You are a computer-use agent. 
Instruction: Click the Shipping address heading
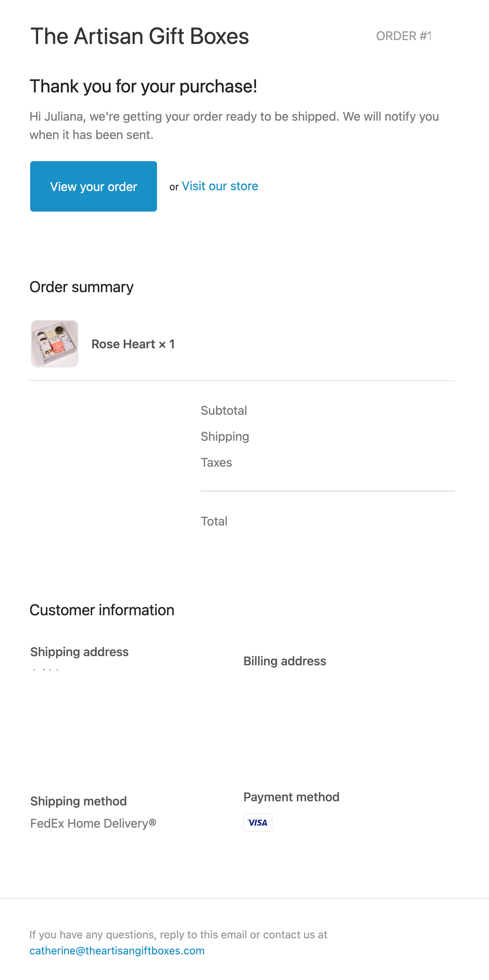pos(79,652)
